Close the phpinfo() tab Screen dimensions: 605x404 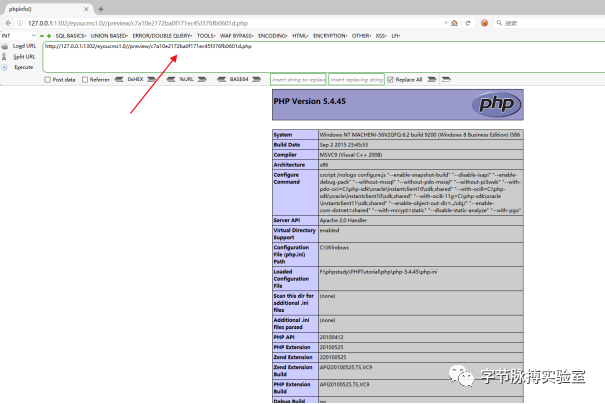(x=86, y=9)
